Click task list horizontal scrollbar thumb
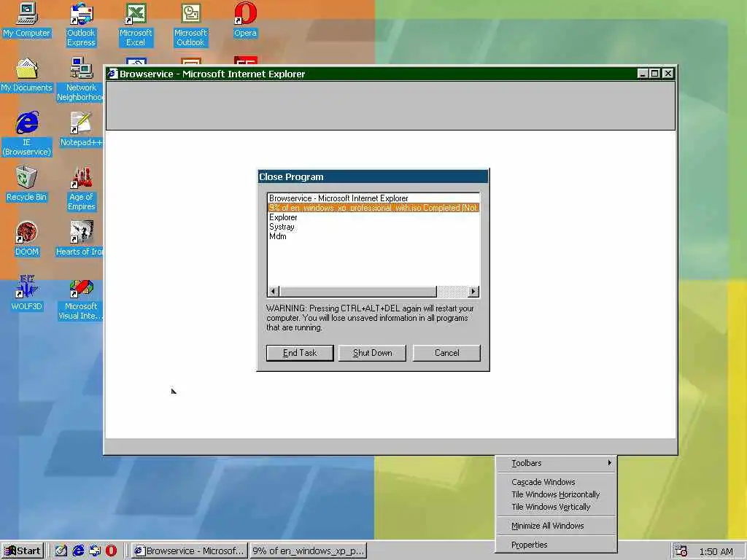 (x=357, y=292)
